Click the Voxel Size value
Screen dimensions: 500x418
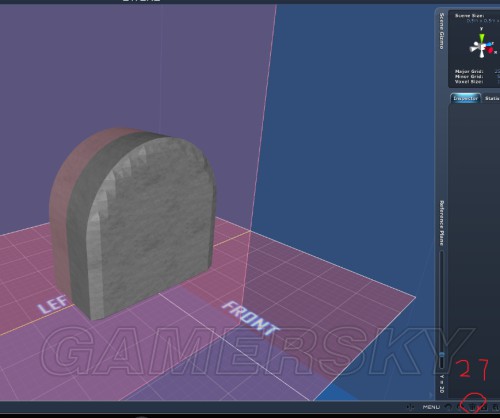click(x=499, y=82)
